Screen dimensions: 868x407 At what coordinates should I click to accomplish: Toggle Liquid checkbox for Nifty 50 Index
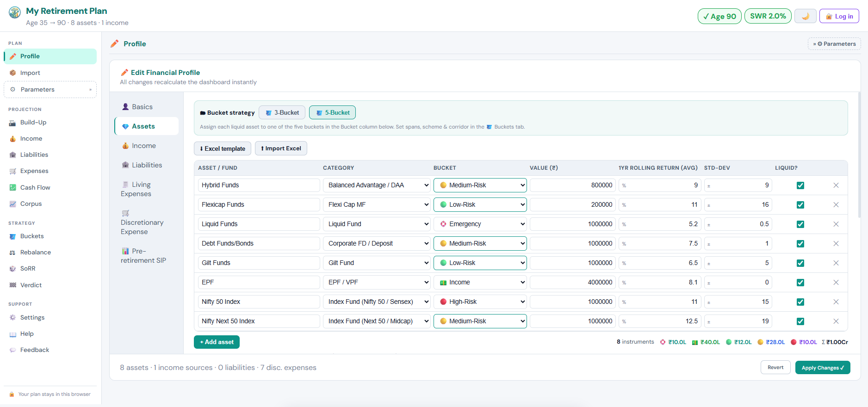coord(800,302)
